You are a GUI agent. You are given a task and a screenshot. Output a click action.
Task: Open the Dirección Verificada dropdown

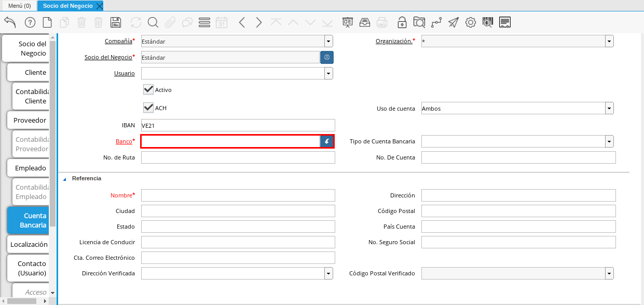click(x=328, y=273)
